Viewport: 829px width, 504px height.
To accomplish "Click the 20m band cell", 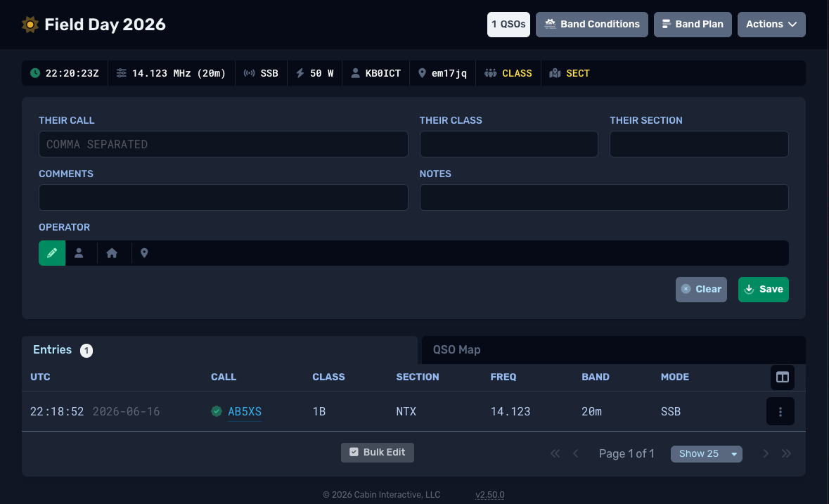I will pyautogui.click(x=591, y=411).
